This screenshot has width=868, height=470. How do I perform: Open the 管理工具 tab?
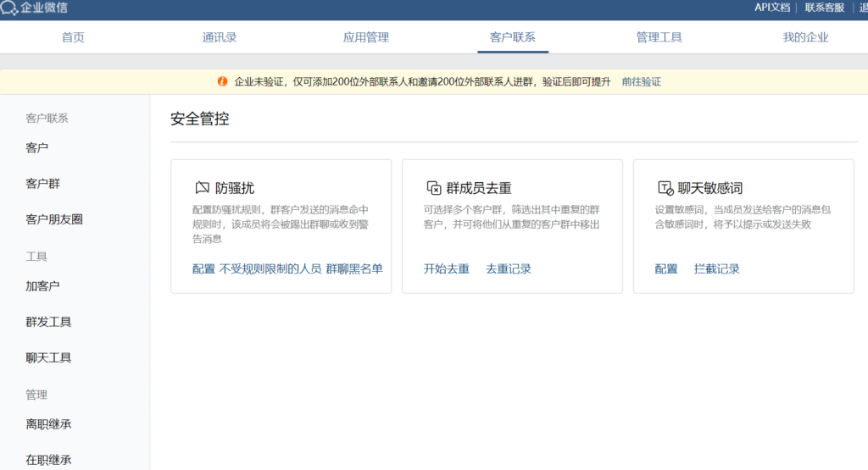click(659, 37)
